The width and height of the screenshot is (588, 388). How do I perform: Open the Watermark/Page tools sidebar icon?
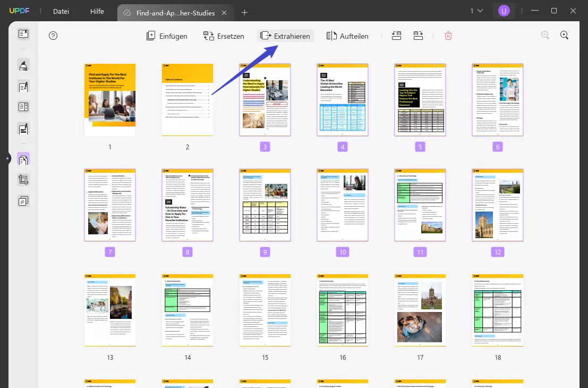[x=23, y=201]
